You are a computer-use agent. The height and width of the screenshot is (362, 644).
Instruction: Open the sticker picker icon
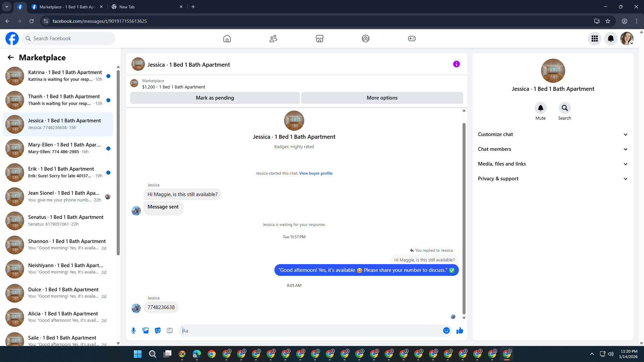point(158,330)
